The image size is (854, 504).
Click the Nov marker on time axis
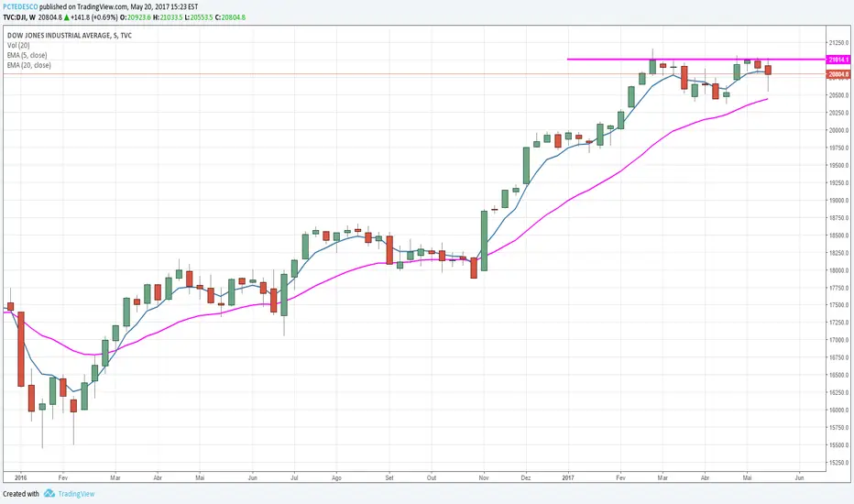tap(484, 477)
